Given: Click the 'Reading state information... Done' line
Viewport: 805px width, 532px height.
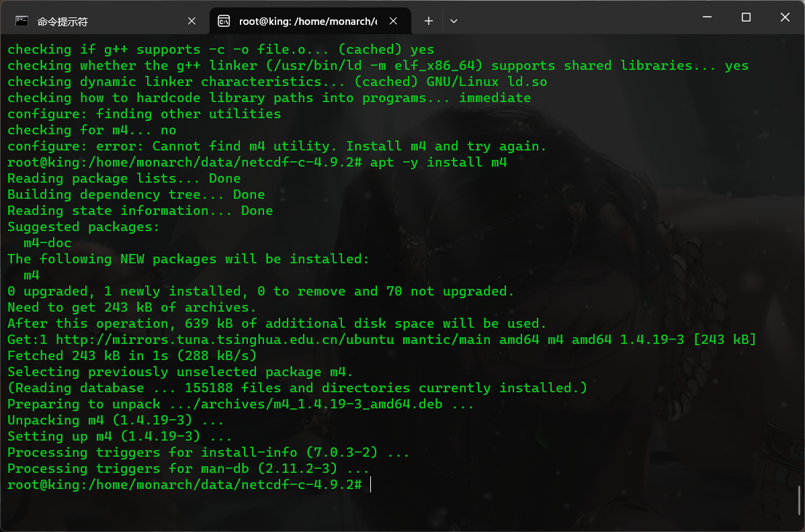Looking at the screenshot, I should click(140, 210).
